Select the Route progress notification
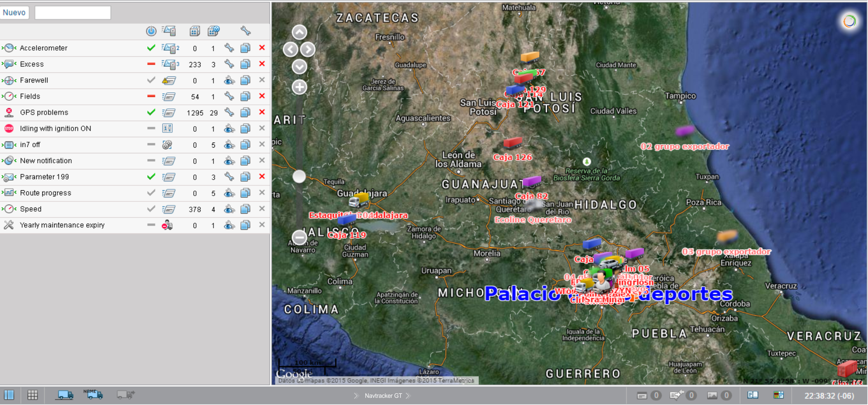The width and height of the screenshot is (868, 405). (x=46, y=193)
